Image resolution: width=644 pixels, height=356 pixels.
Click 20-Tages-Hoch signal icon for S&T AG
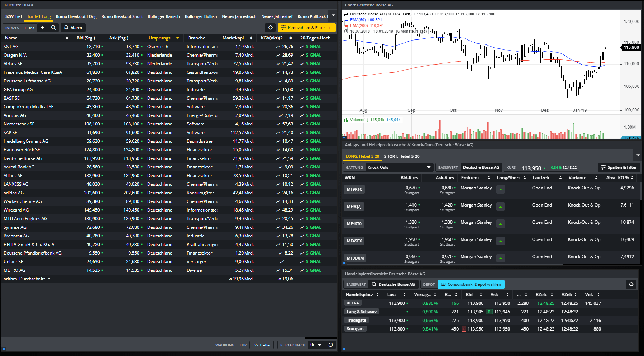pyautogui.click(x=302, y=47)
